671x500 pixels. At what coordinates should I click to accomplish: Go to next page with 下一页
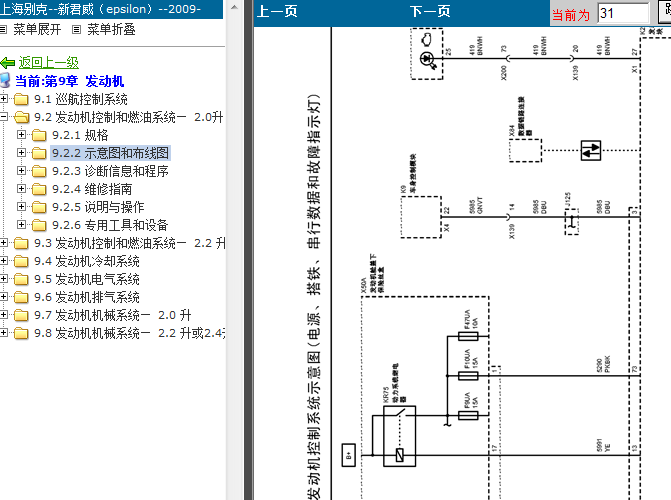430,12
